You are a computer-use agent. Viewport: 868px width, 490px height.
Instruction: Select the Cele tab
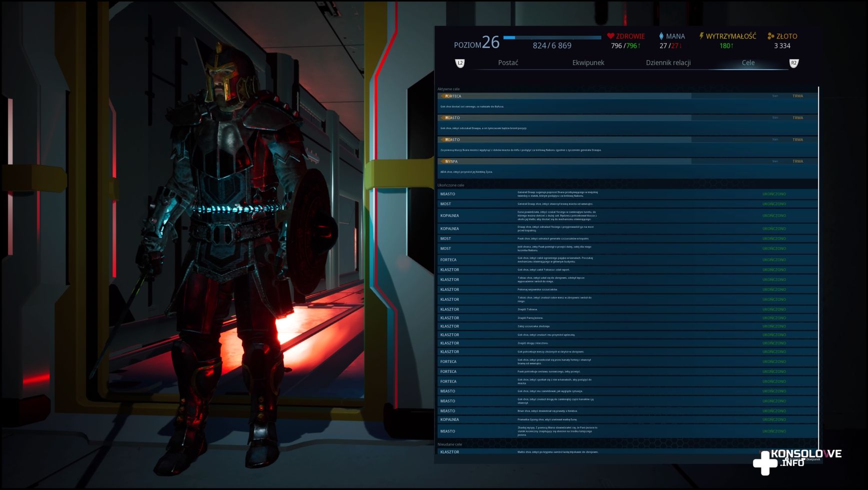(748, 63)
